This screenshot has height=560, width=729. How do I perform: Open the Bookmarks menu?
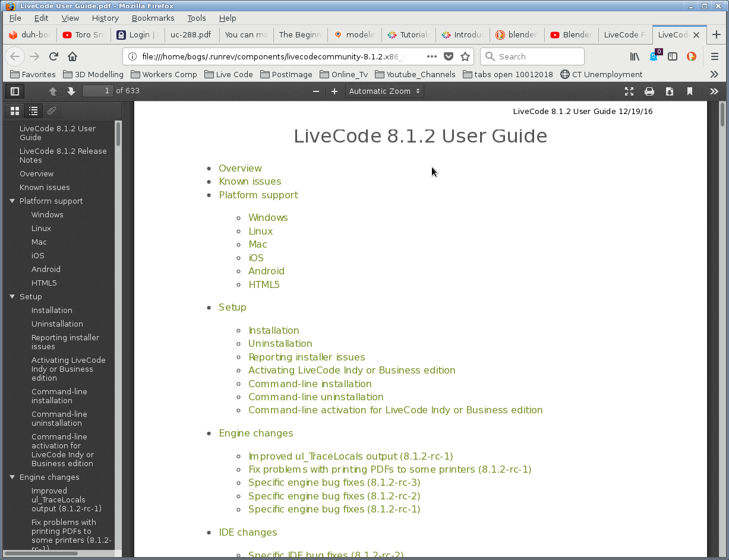coord(153,18)
